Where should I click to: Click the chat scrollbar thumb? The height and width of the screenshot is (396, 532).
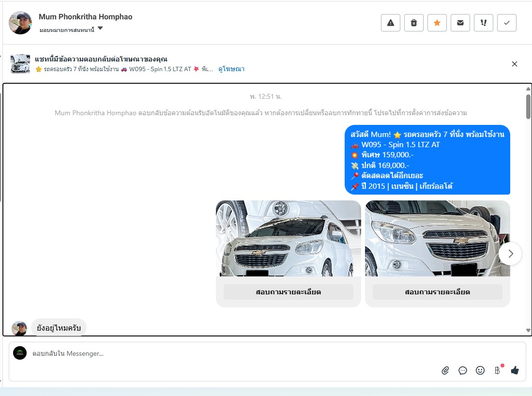point(528,107)
